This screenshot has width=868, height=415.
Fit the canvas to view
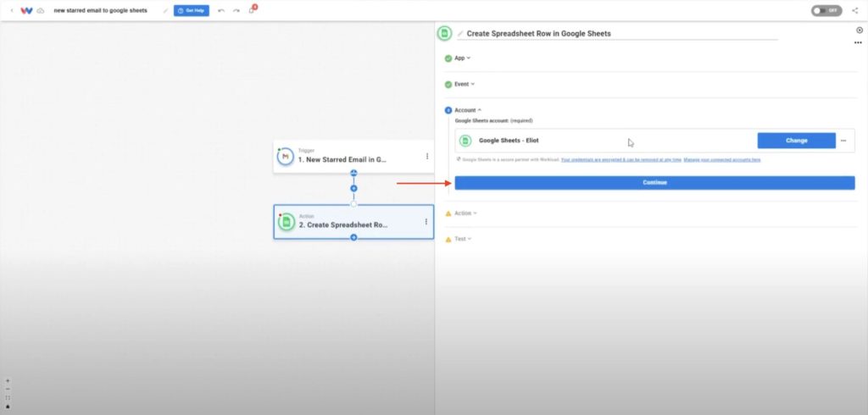(x=8, y=398)
